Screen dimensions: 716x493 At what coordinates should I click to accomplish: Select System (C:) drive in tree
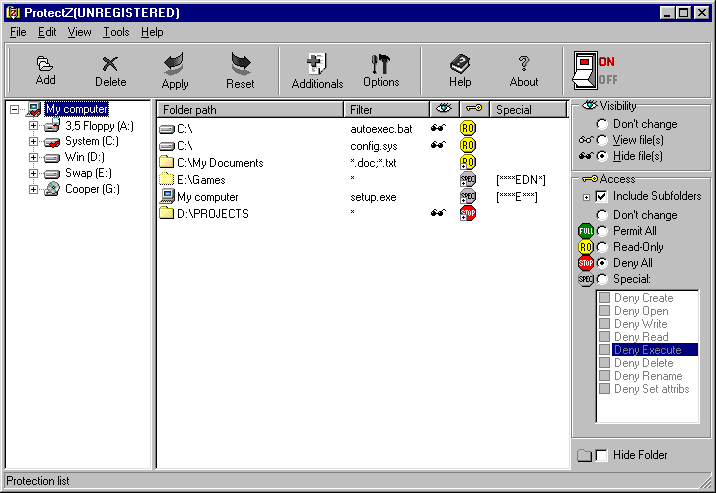click(91, 141)
